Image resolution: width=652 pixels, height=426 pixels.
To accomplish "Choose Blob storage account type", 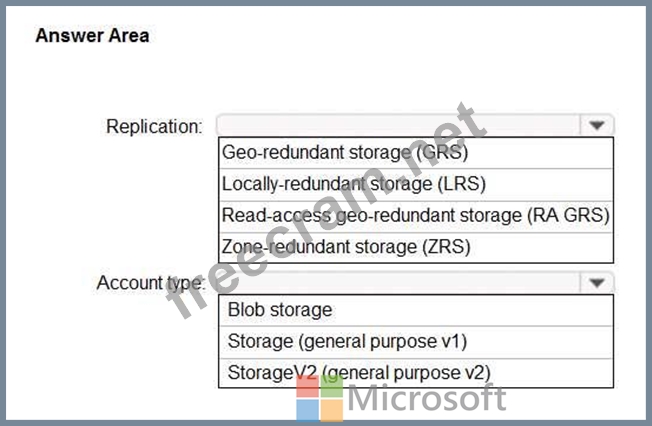I will click(416, 310).
